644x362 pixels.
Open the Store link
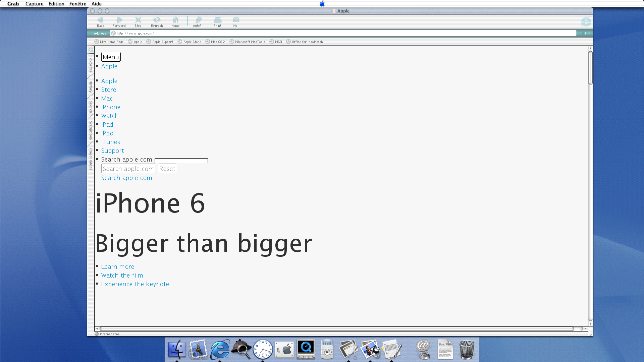point(109,90)
